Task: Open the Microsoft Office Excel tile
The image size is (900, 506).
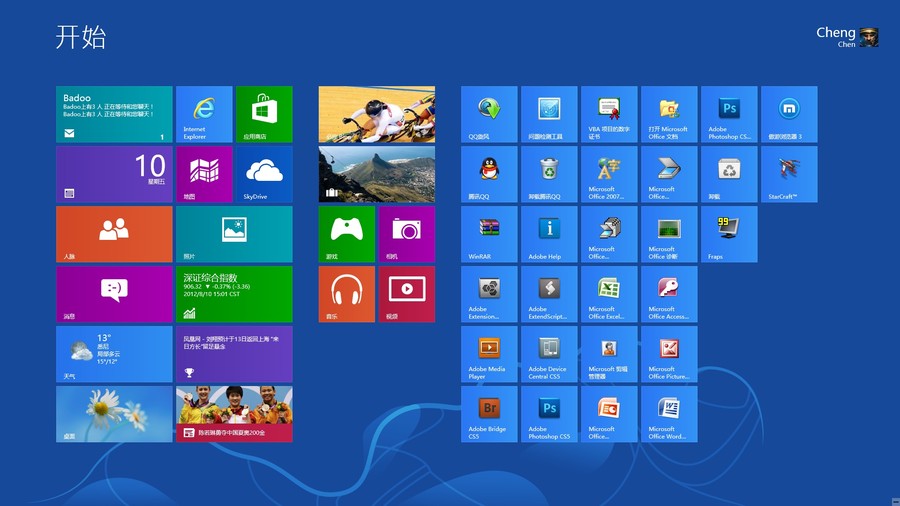Action: (x=609, y=294)
